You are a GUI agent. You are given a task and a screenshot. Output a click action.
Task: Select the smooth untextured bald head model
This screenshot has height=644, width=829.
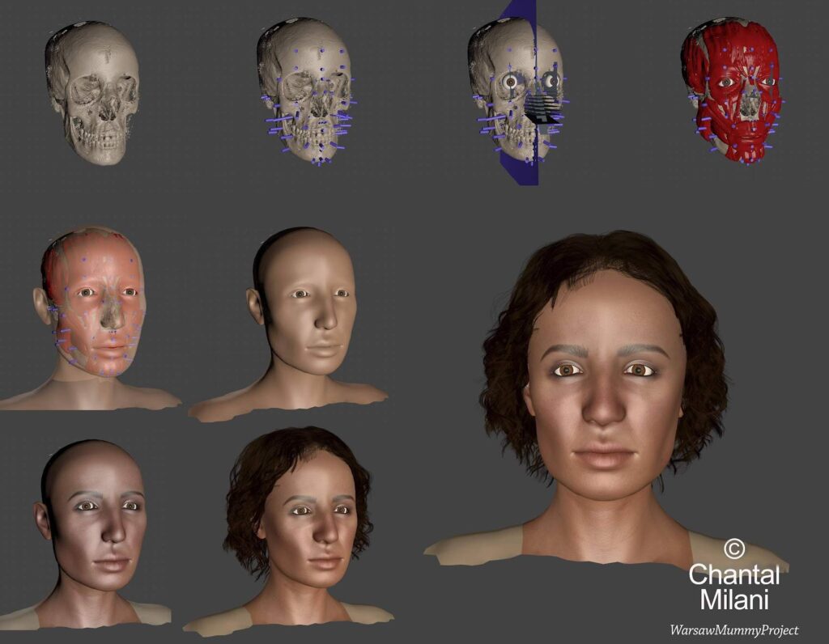[290, 324]
